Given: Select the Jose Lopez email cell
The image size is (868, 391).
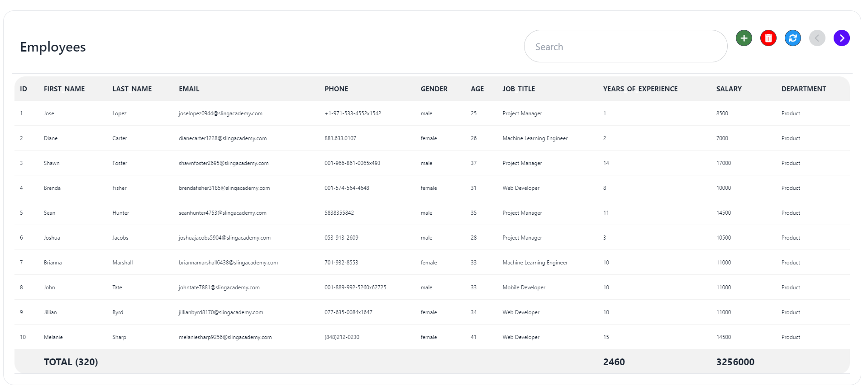Looking at the screenshot, I should [220, 113].
